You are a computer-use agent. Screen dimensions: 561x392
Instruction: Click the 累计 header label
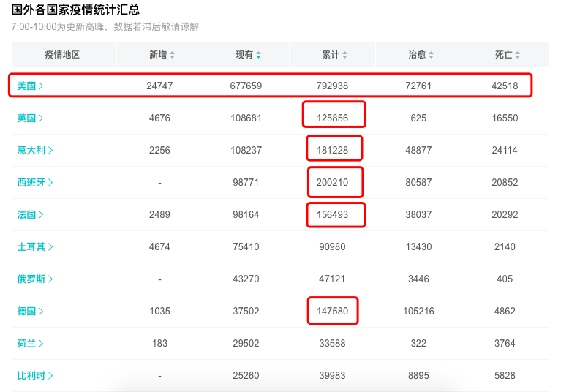(331, 55)
